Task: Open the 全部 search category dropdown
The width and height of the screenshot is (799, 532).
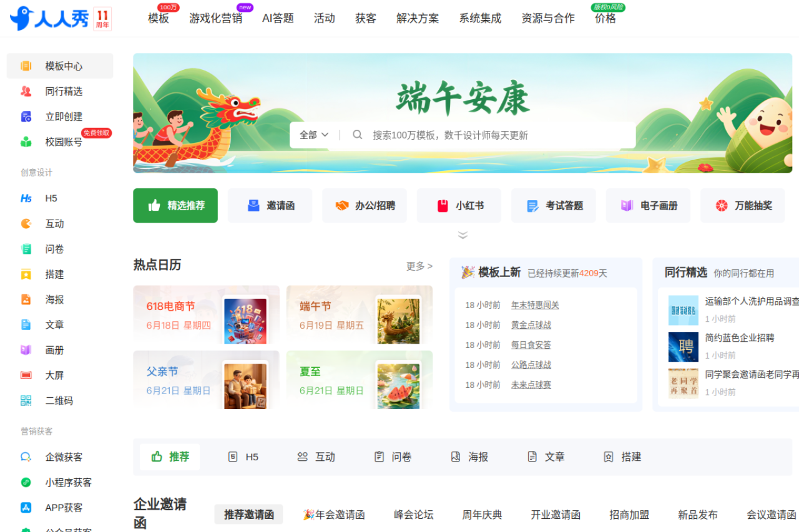Action: click(x=314, y=135)
